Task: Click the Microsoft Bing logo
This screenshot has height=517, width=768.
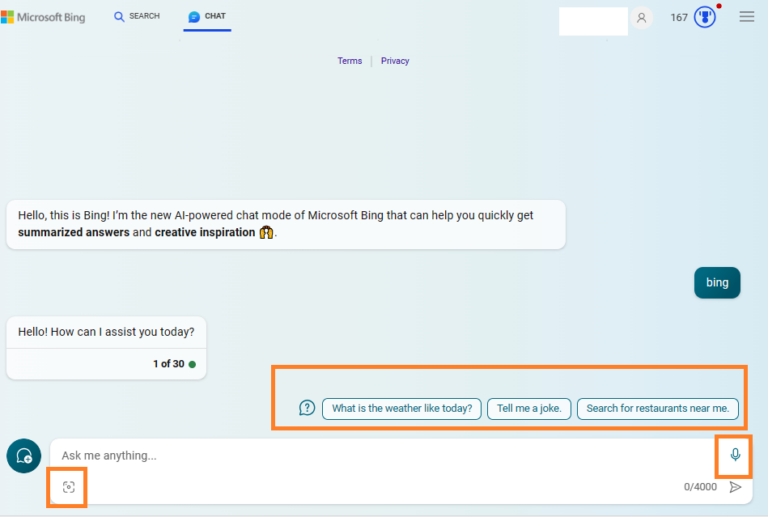Action: coord(43,17)
